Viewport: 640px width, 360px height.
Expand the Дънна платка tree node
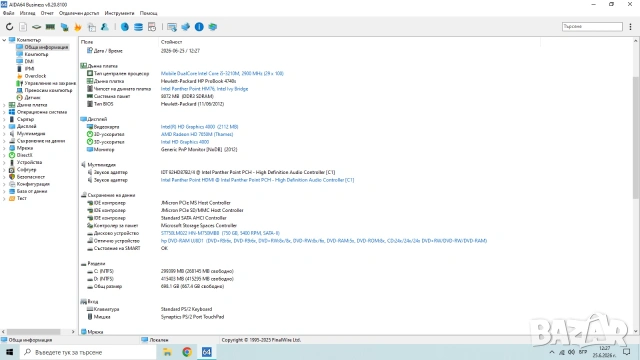click(4, 105)
